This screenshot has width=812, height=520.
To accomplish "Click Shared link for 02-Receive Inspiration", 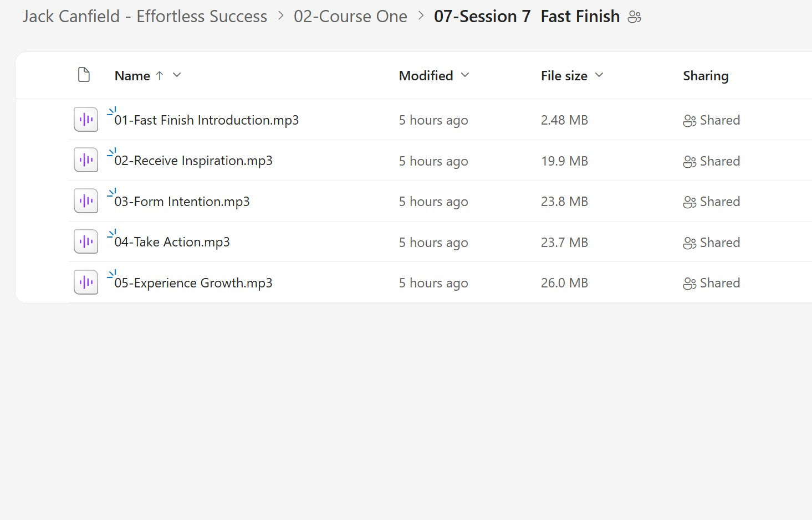I will (711, 161).
